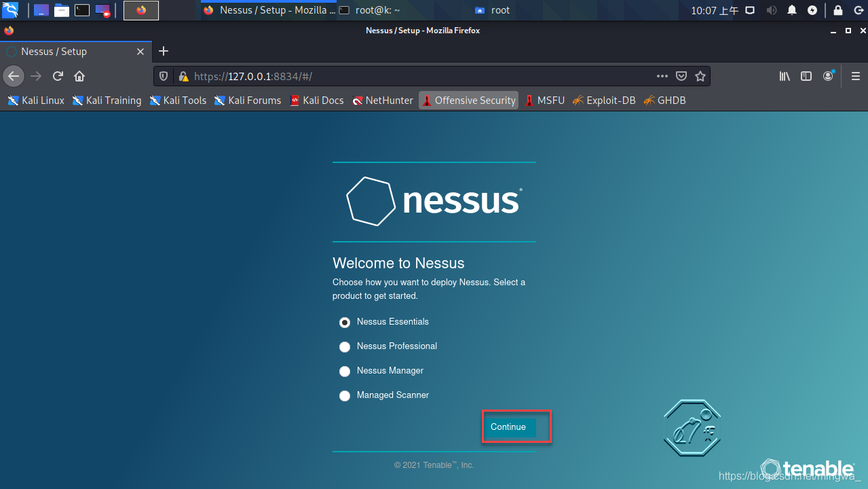Open the Library bookshelf icon
This screenshot has width=868, height=489.
[785, 76]
